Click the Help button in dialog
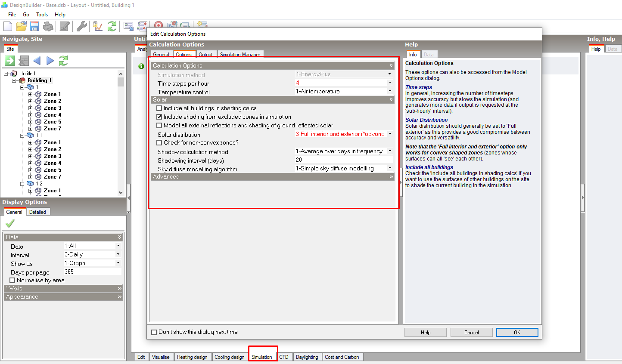 tap(426, 333)
